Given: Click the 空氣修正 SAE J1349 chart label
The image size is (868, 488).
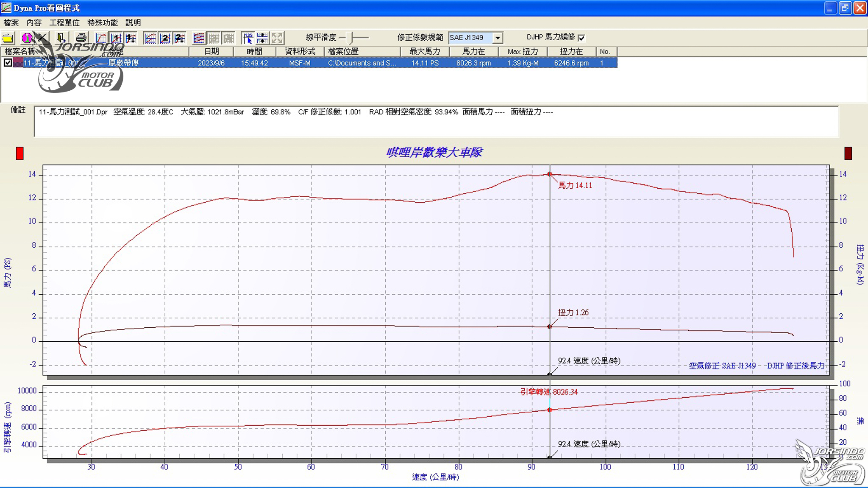Looking at the screenshot, I should [722, 365].
